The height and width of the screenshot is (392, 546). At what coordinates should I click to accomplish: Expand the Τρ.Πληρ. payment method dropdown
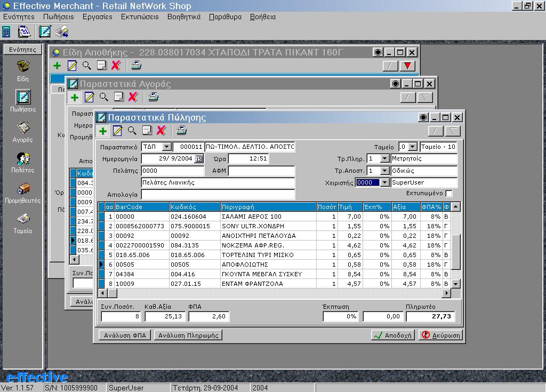[x=385, y=159]
